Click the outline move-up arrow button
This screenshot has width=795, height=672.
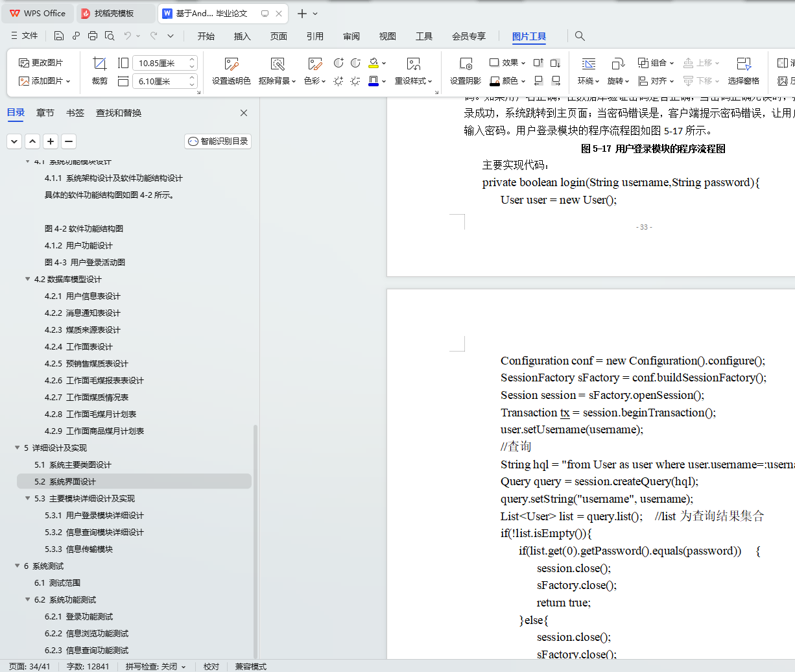pyautogui.click(x=32, y=141)
